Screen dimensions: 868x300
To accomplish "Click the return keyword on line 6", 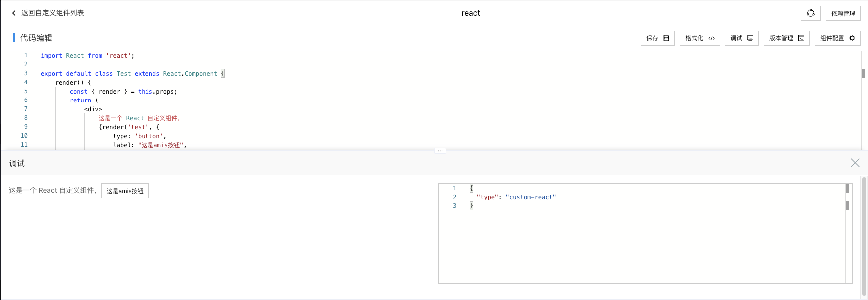I will [80, 100].
